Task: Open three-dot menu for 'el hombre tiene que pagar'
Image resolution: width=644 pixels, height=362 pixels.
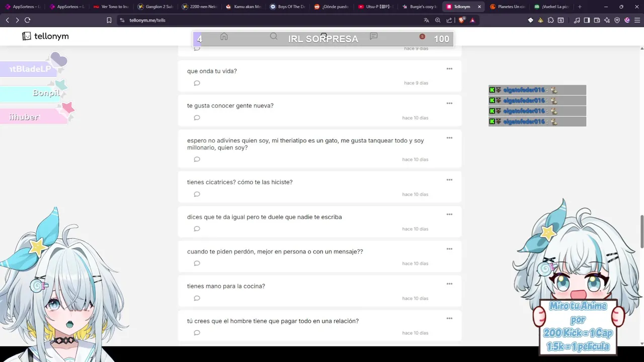Action: (449, 318)
